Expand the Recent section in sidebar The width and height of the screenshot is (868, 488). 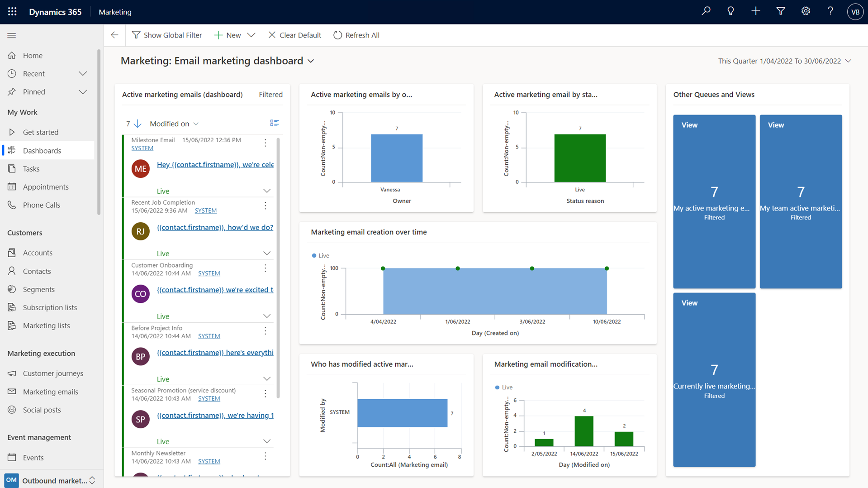point(83,74)
